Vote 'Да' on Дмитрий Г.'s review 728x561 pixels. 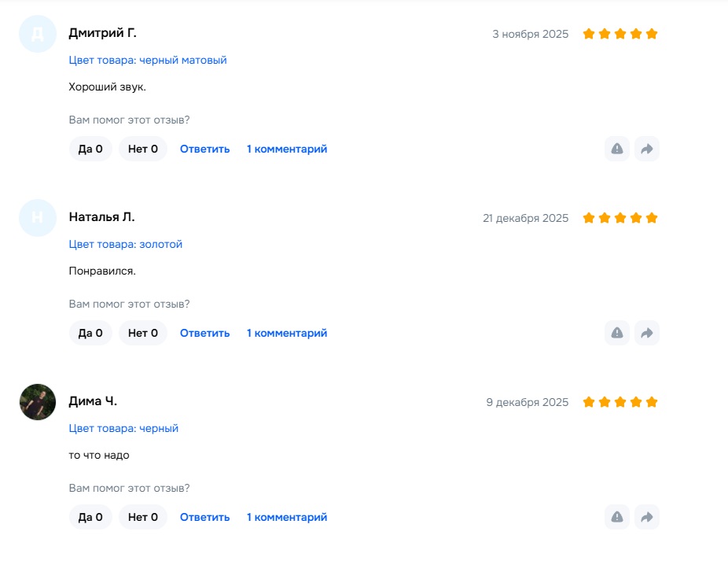click(x=90, y=149)
